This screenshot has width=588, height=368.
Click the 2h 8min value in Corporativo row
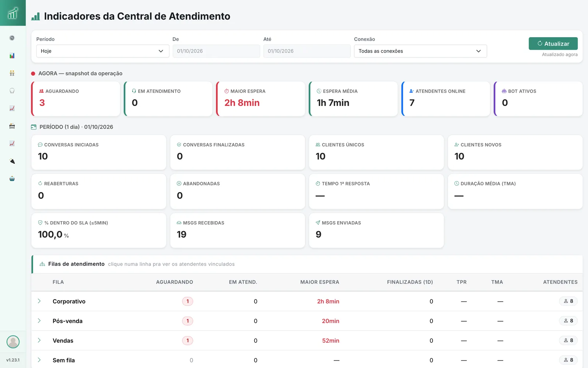click(328, 301)
